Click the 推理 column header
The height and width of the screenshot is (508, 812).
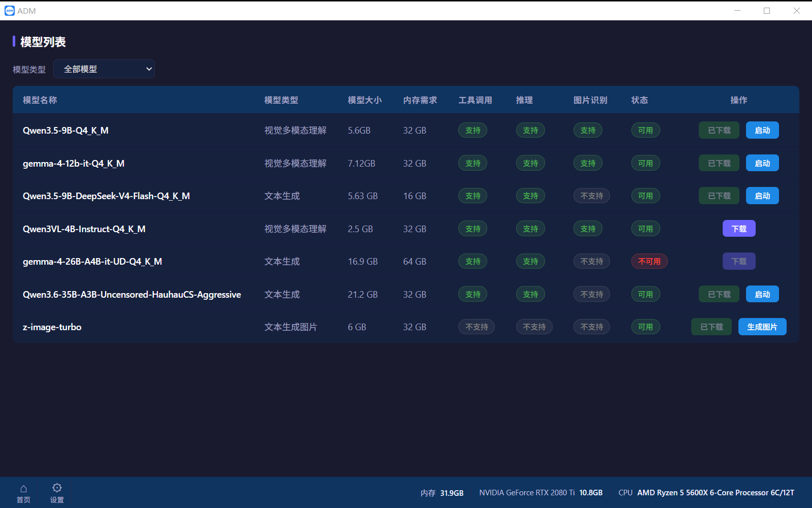[x=524, y=100]
